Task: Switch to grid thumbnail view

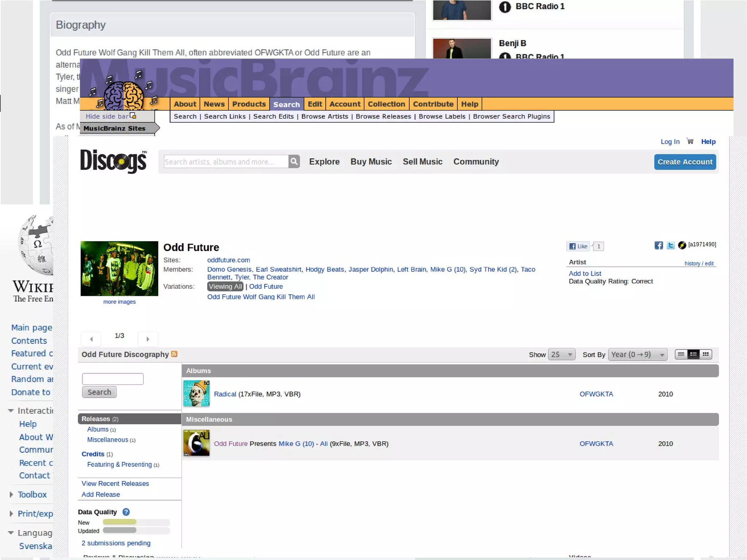Action: pos(706,354)
